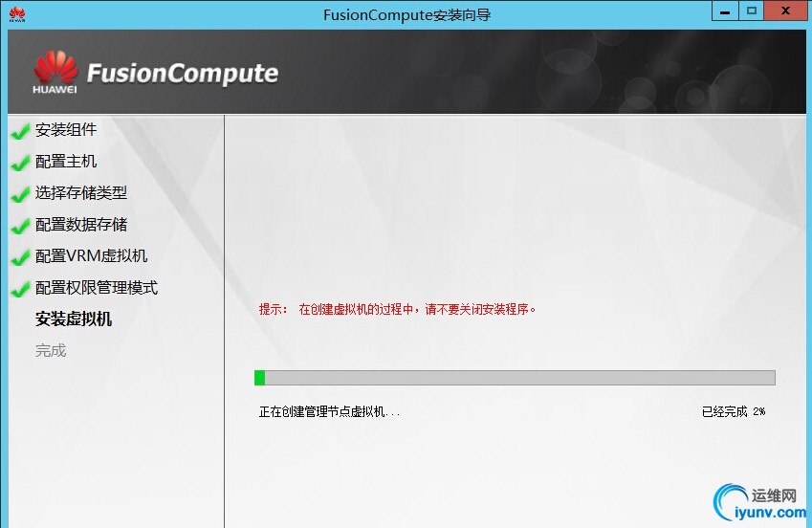Screen dimensions: 812x528
Task: Maximize the installer window
Action: tap(752, 11)
